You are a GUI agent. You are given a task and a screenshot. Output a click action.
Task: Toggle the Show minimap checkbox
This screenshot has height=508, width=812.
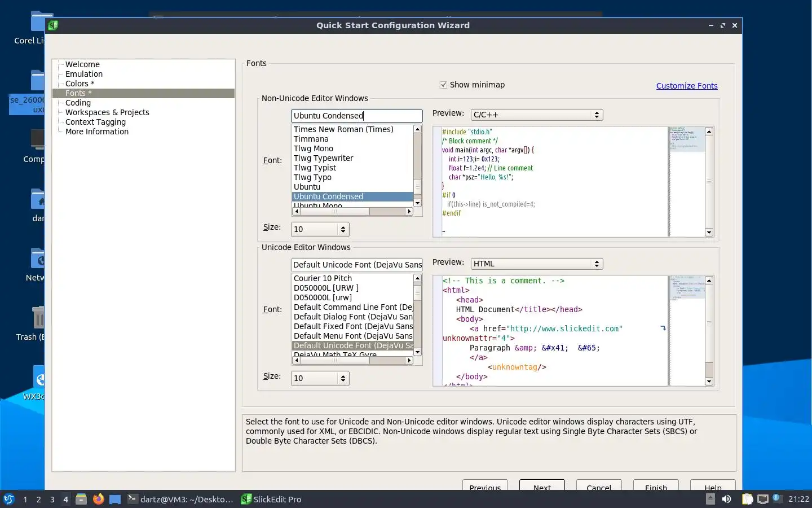pyautogui.click(x=443, y=85)
